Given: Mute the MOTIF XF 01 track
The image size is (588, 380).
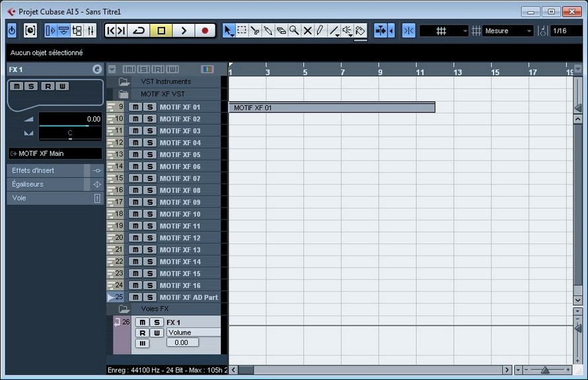Looking at the screenshot, I should pyautogui.click(x=135, y=107).
